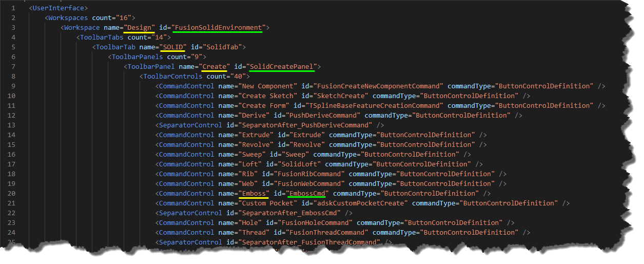The width and height of the screenshot is (644, 264).
Task: Click the id value "FusionSolidEnvironment"
Action: (219, 27)
